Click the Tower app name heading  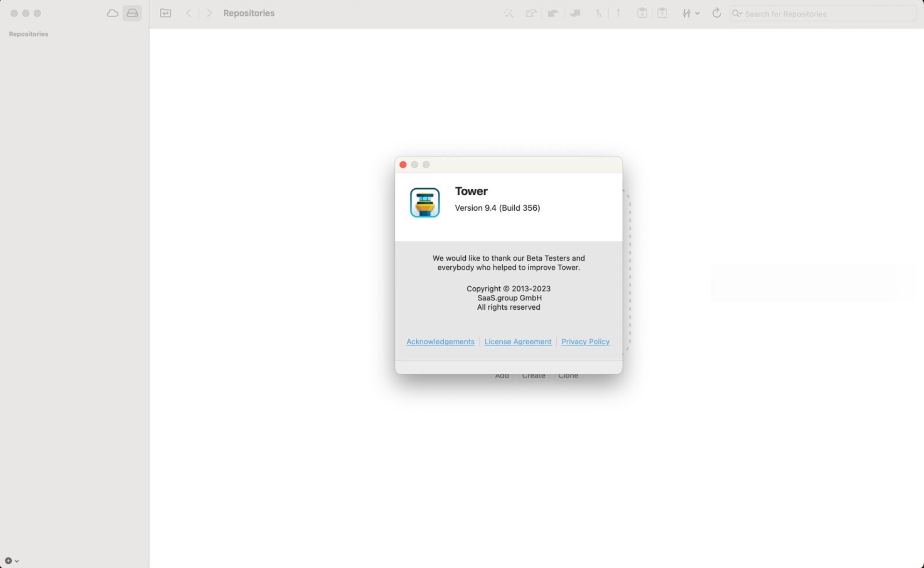pos(471,191)
